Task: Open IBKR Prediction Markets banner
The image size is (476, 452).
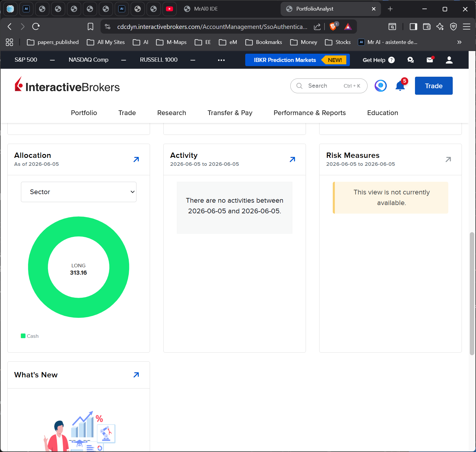Action: (x=297, y=60)
